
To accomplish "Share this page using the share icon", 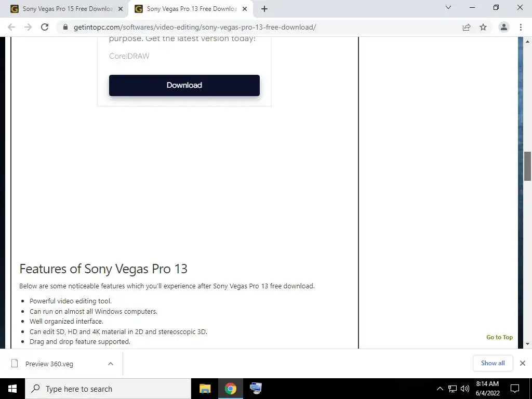I will 467,27.
